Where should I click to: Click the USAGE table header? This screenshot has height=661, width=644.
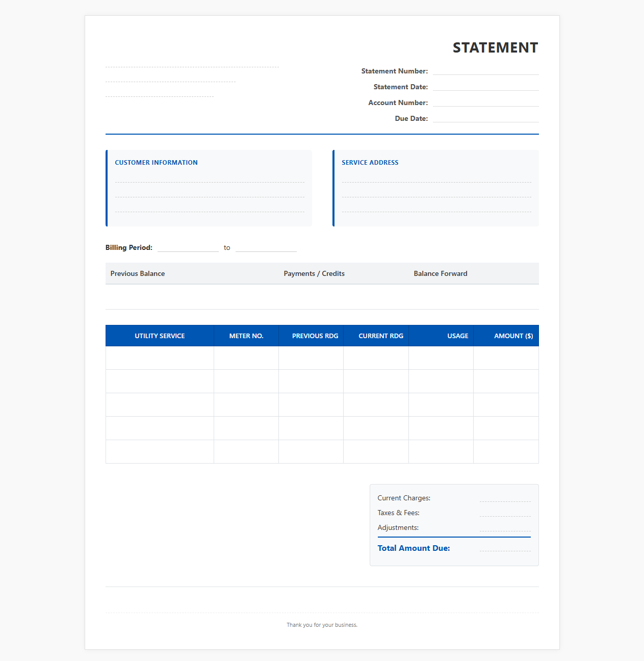tap(441, 336)
